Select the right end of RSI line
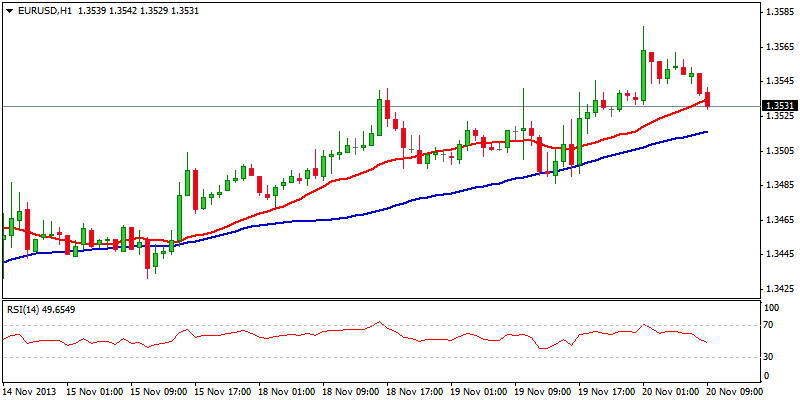Viewport: 800px width, 400px height. [707, 343]
